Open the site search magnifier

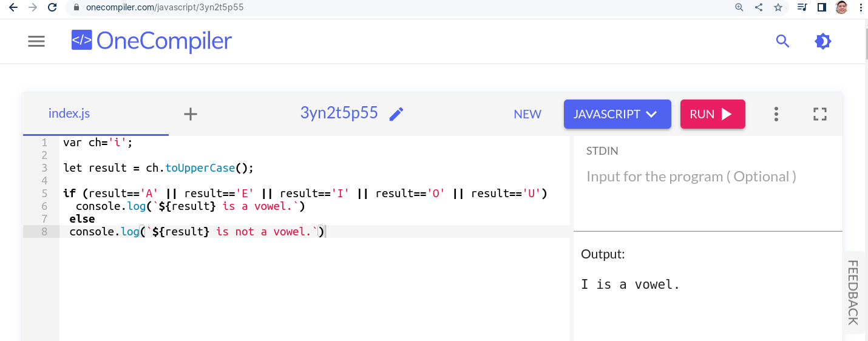(x=783, y=41)
